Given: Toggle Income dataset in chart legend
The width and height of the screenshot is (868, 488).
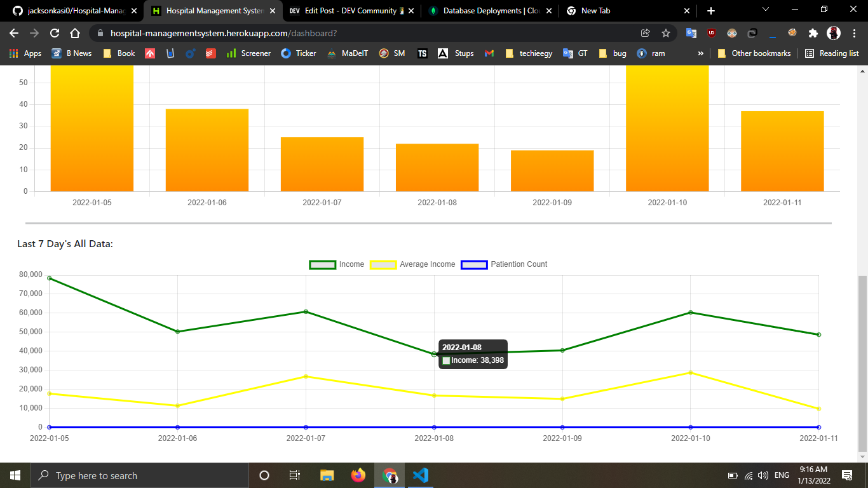Looking at the screenshot, I should pos(336,264).
